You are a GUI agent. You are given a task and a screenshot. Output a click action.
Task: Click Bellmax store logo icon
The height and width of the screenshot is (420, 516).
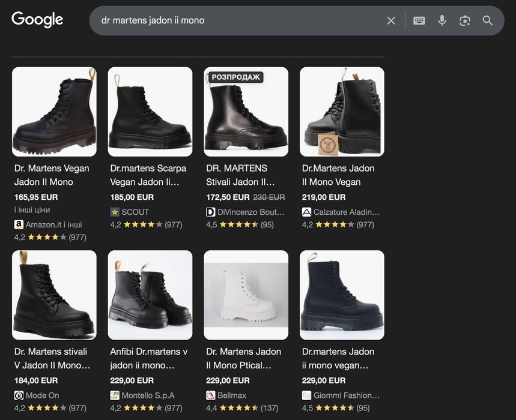[211, 395]
